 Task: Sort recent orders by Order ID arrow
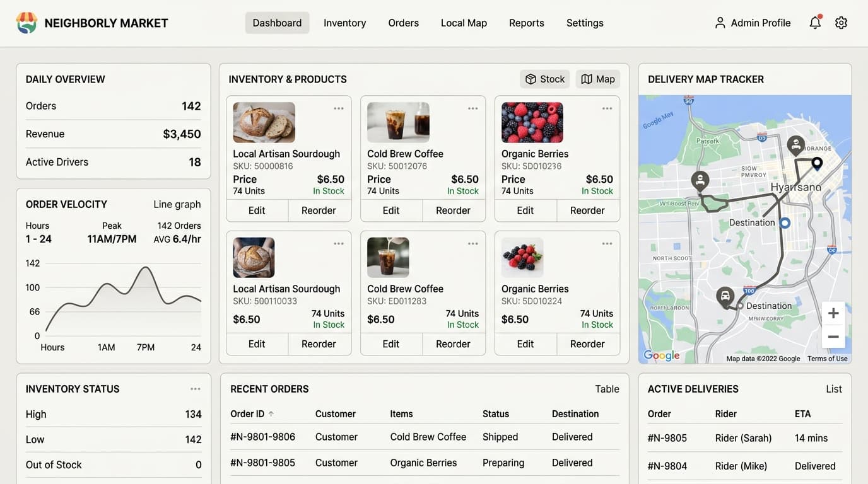click(271, 414)
